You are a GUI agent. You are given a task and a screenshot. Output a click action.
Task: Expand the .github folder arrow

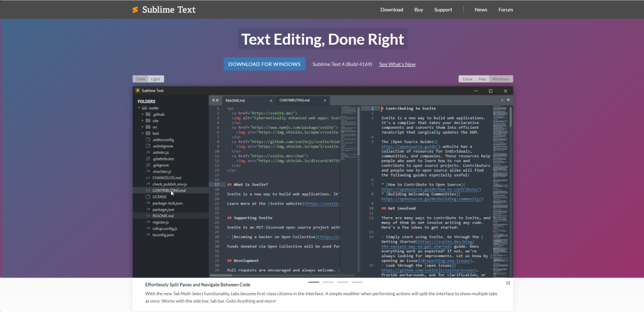click(x=143, y=115)
